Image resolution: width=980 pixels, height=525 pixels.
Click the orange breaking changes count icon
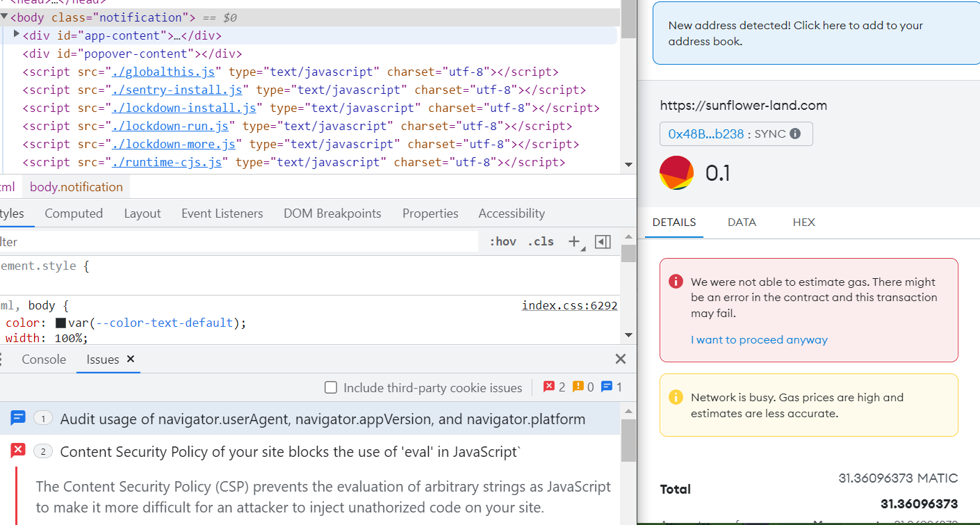click(578, 387)
